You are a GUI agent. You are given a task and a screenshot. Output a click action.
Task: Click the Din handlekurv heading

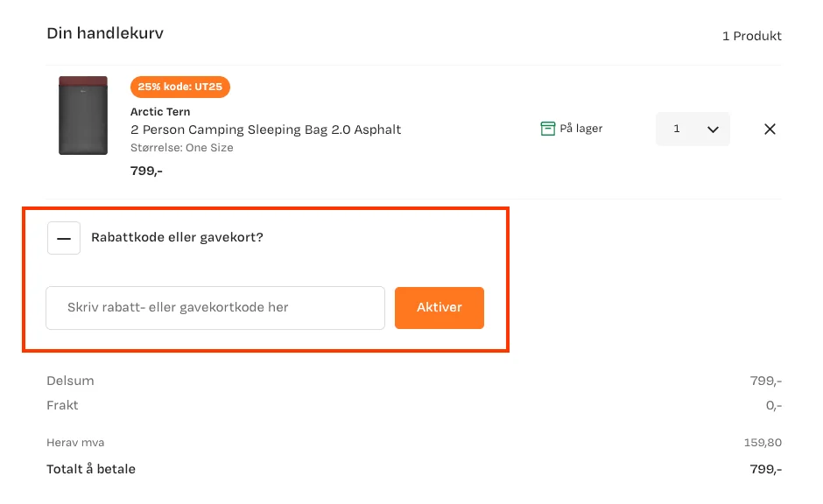pyautogui.click(x=105, y=33)
